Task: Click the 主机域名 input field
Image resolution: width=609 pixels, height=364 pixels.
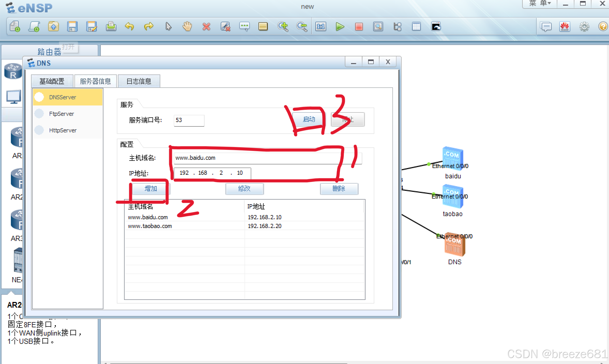Action: pyautogui.click(x=268, y=158)
